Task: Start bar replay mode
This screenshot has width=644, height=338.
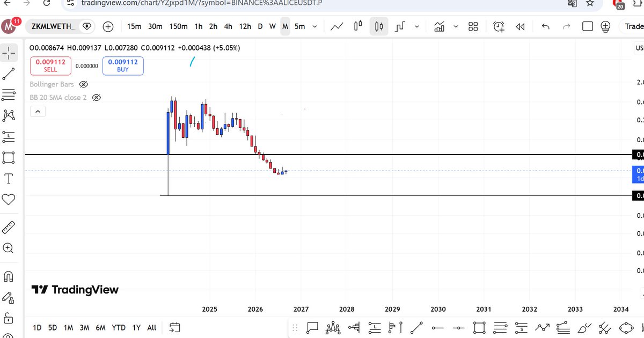Action: click(x=520, y=26)
